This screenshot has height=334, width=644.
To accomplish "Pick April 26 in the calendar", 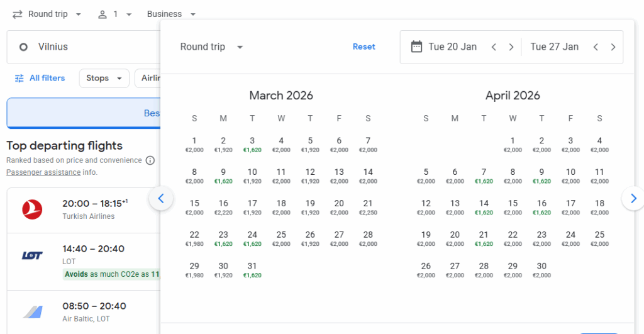I will tap(426, 270).
